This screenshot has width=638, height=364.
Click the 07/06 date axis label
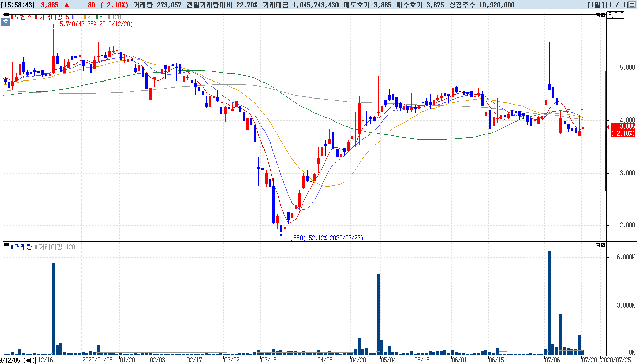552,360
